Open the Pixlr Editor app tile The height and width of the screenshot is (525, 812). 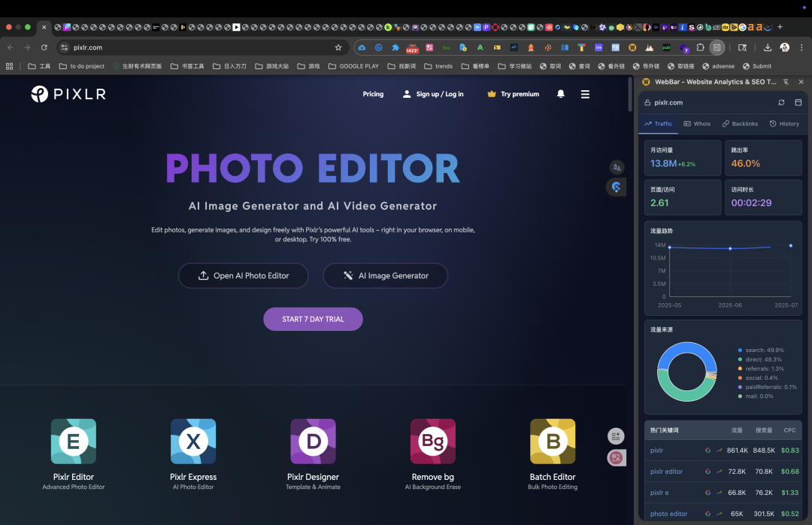pyautogui.click(x=74, y=441)
